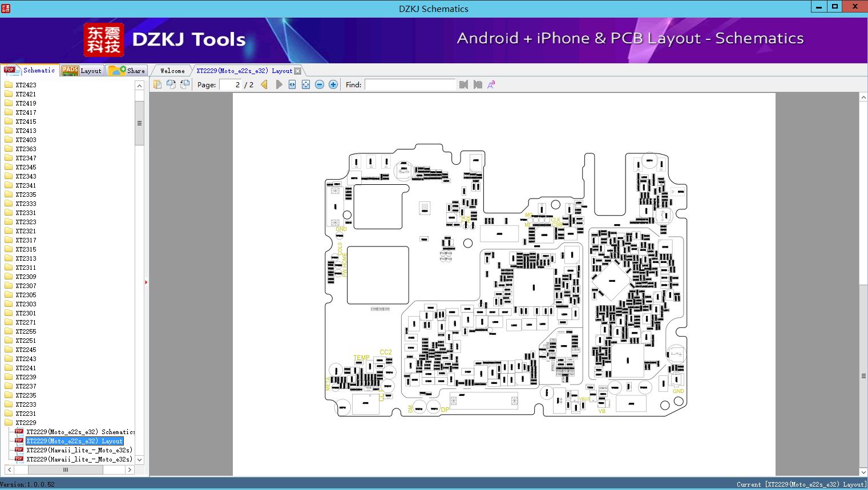Open the Share panel tab

[x=127, y=70]
